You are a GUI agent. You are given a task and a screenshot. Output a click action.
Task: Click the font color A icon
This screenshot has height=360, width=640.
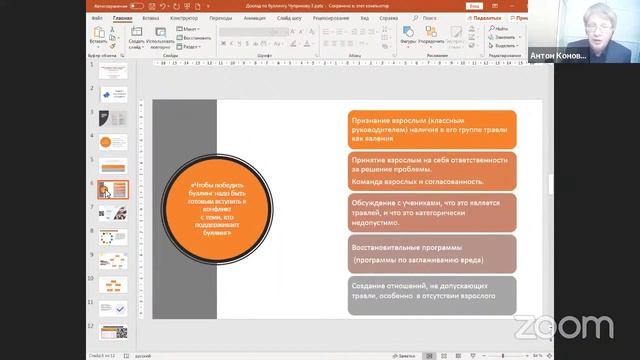click(x=307, y=44)
